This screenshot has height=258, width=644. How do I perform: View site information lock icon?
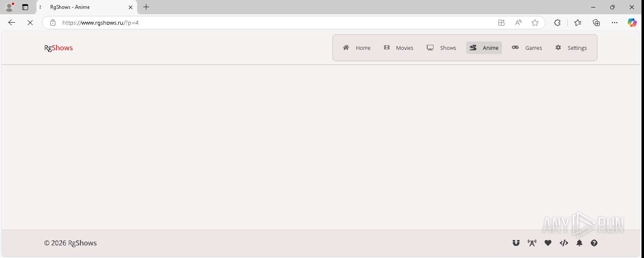point(53,23)
